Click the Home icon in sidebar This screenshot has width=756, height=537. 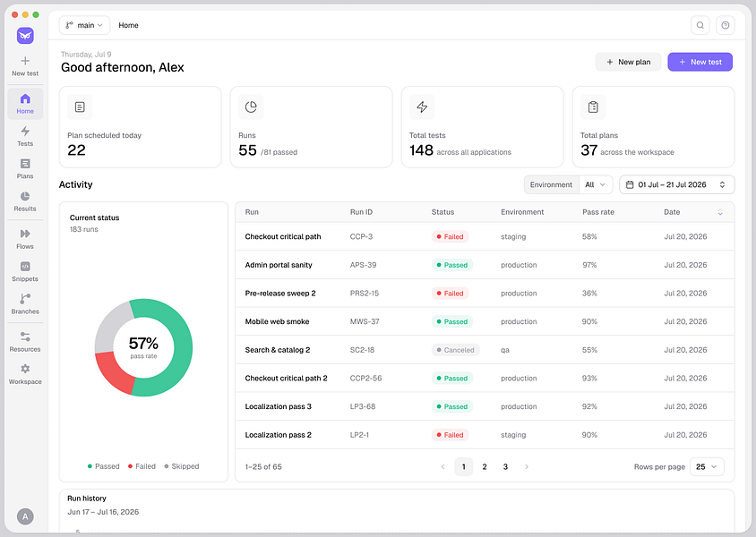(25, 98)
